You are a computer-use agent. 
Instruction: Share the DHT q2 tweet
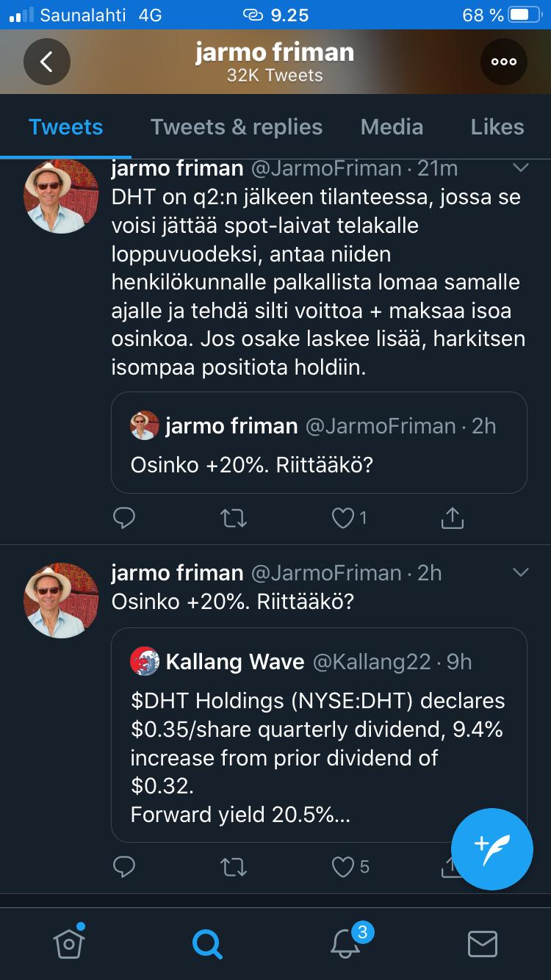(452, 519)
